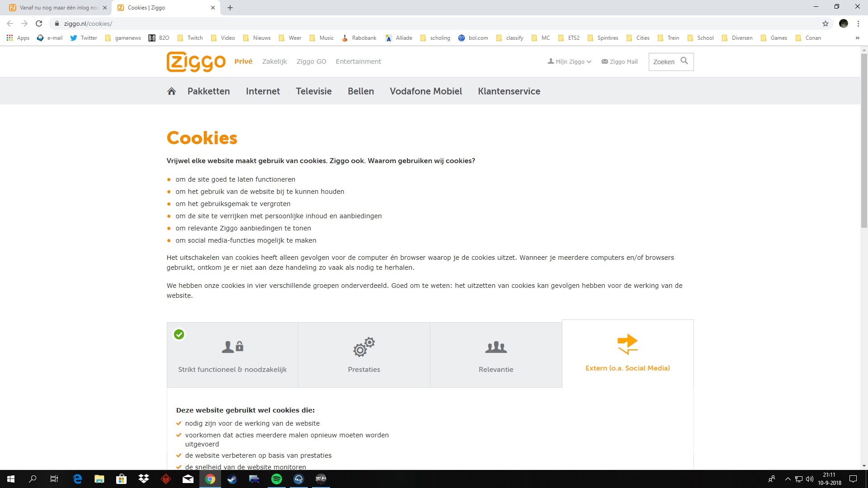Open Ziggo Mail envelope link
This screenshot has height=488, width=868.
pyautogui.click(x=619, y=61)
